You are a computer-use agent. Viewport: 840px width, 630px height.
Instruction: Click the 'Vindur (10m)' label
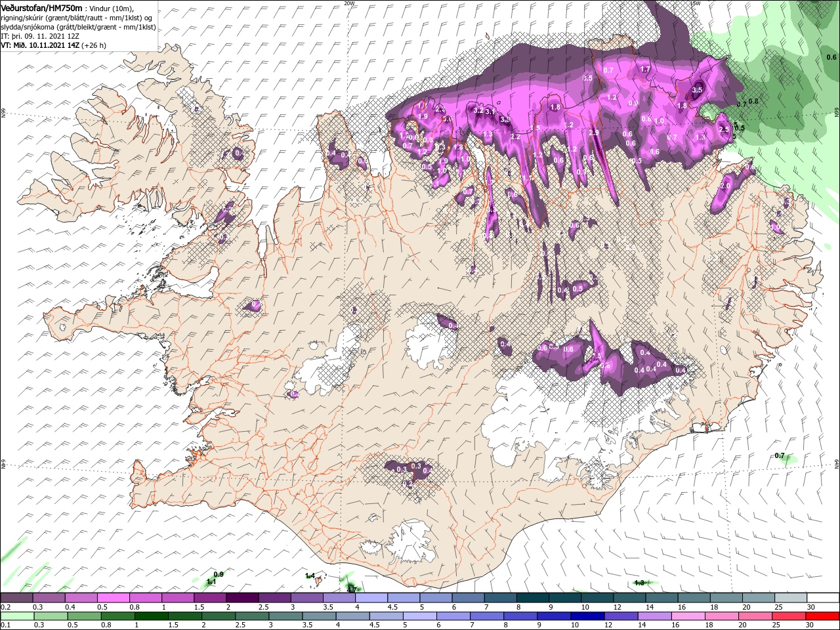[x=110, y=8]
